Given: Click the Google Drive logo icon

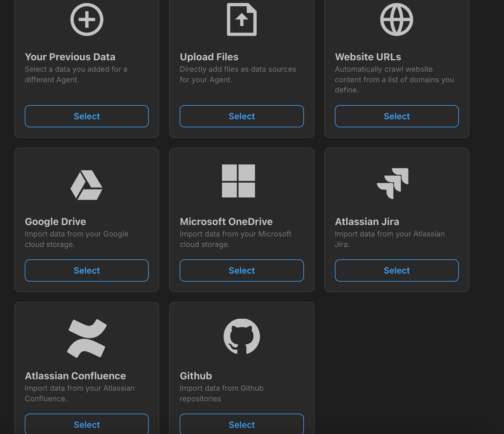Looking at the screenshot, I should [x=87, y=185].
